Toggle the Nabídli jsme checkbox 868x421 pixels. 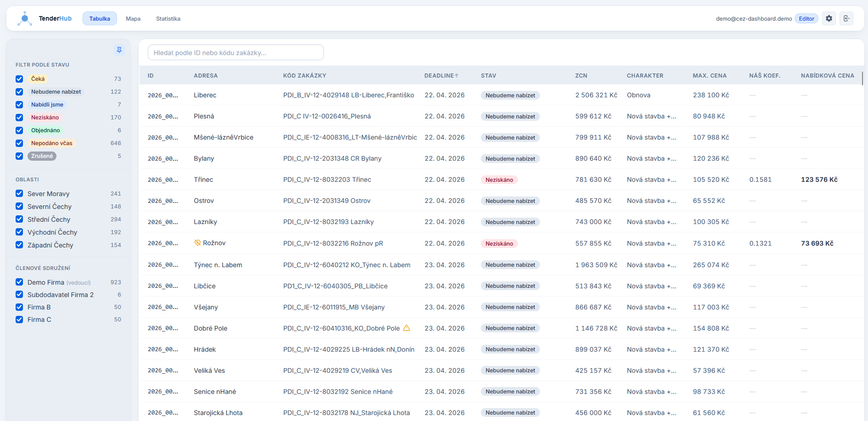click(19, 105)
